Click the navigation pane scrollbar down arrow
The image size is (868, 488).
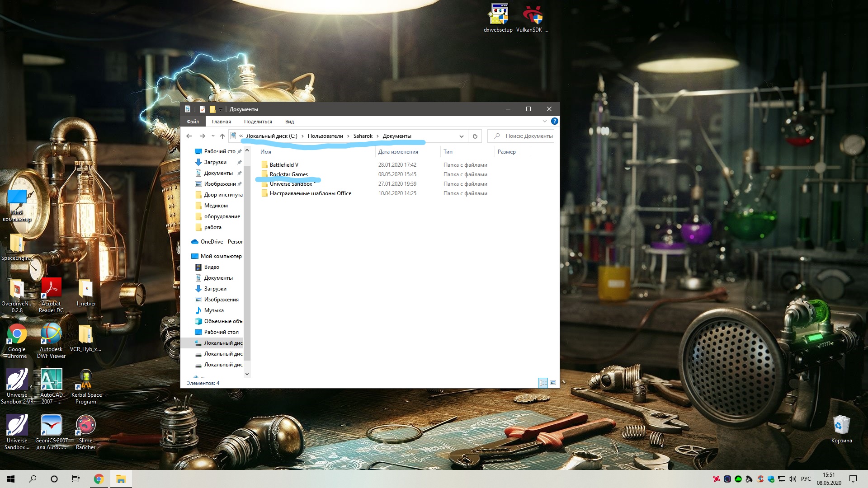(247, 374)
